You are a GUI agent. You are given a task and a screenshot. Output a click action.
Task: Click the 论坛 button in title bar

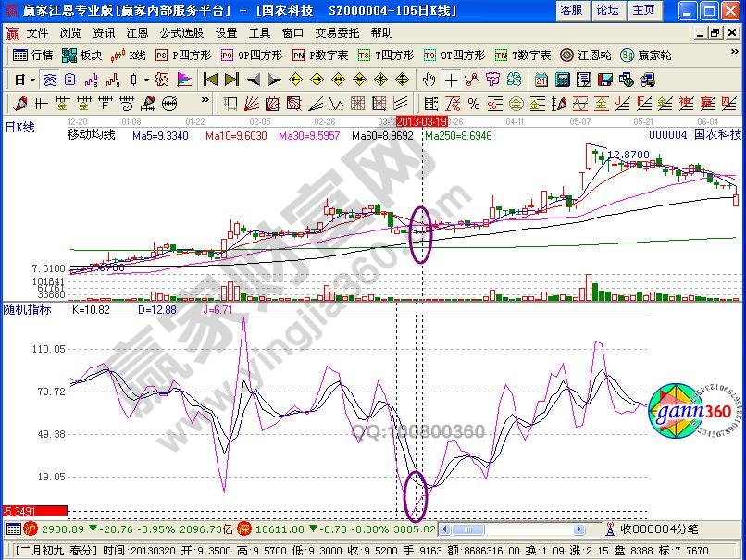pyautogui.click(x=607, y=10)
